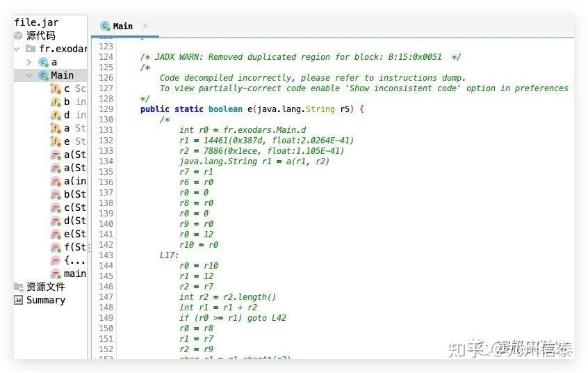Open method a(in in the tree
The height and width of the screenshot is (373, 588).
(75, 181)
